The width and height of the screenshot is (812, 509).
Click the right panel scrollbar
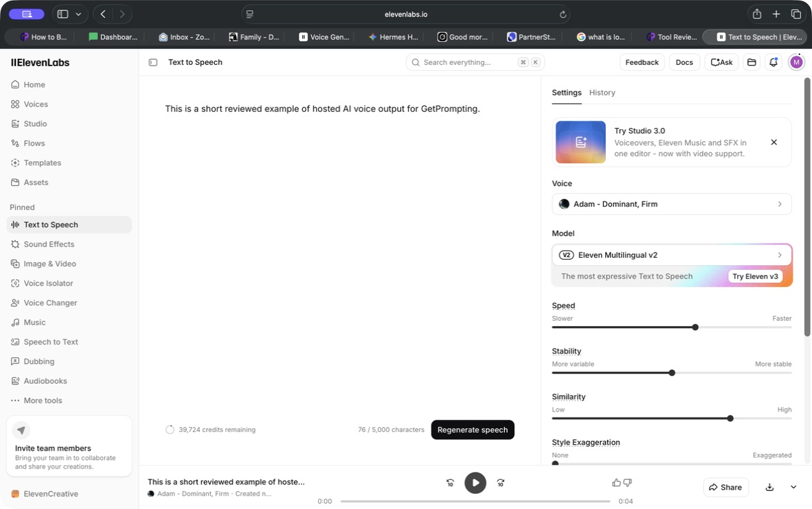807,205
